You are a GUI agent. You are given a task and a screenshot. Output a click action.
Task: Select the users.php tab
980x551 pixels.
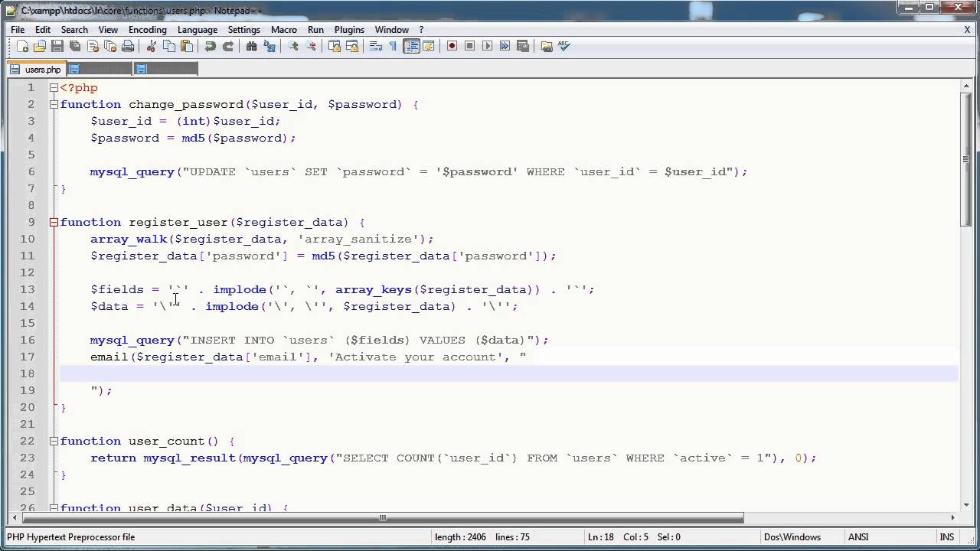point(37,70)
